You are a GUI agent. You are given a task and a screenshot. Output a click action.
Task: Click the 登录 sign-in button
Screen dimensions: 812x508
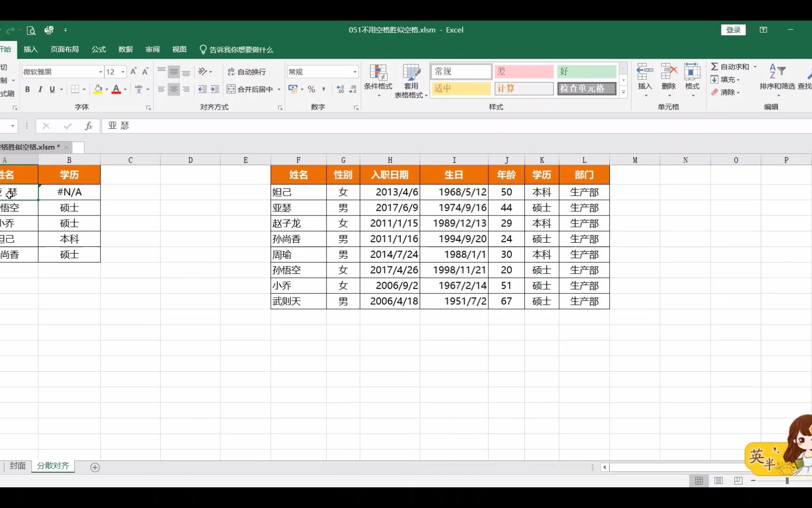pyautogui.click(x=733, y=29)
